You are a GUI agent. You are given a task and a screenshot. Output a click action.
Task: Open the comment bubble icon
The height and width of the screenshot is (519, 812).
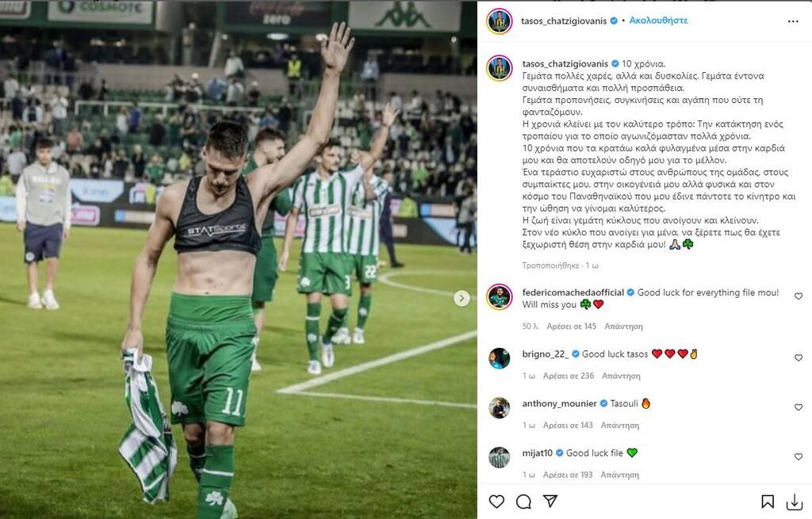523,501
